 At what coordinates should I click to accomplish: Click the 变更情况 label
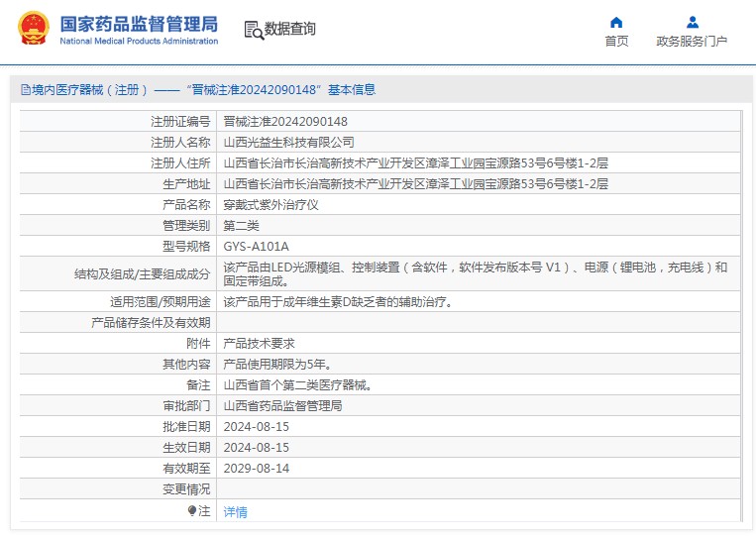(186, 489)
